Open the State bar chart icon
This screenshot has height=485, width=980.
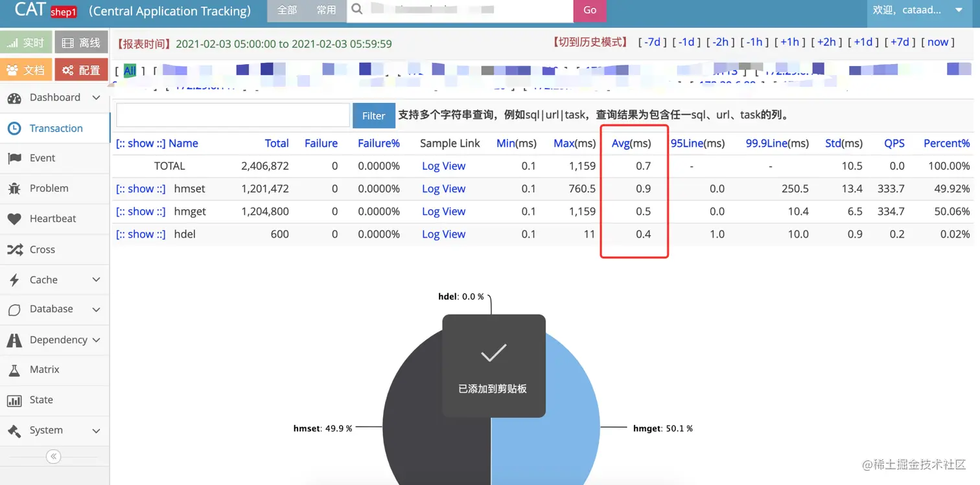(14, 400)
